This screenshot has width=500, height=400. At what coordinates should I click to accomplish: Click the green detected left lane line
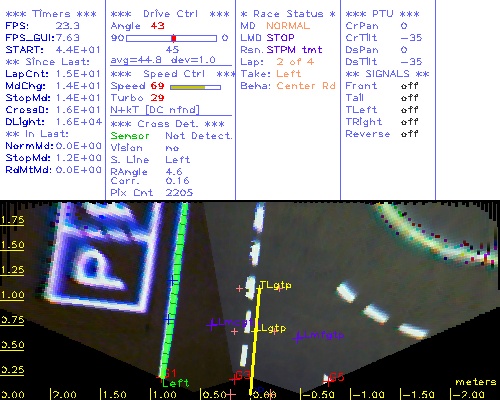(x=174, y=290)
